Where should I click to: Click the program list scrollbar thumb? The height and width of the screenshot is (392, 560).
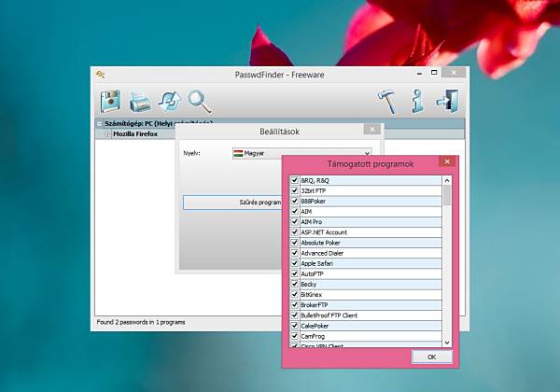click(447, 196)
